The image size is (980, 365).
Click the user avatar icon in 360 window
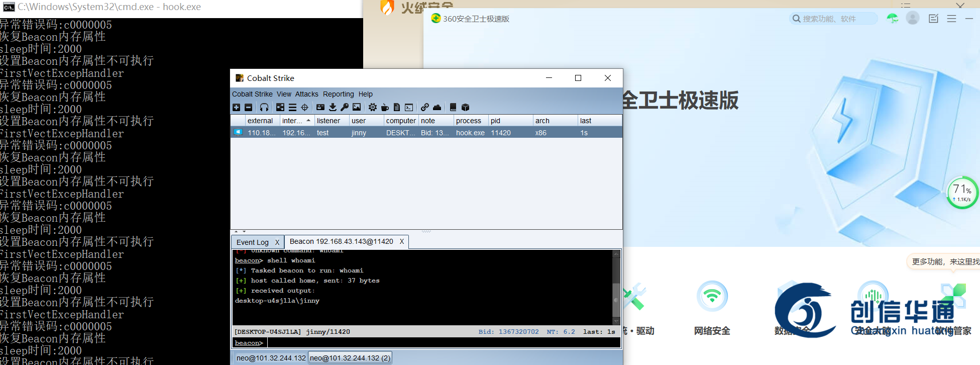pos(913,18)
